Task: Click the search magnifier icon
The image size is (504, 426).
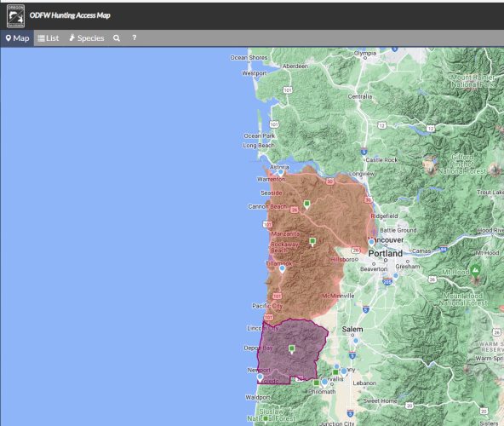Action: point(117,38)
